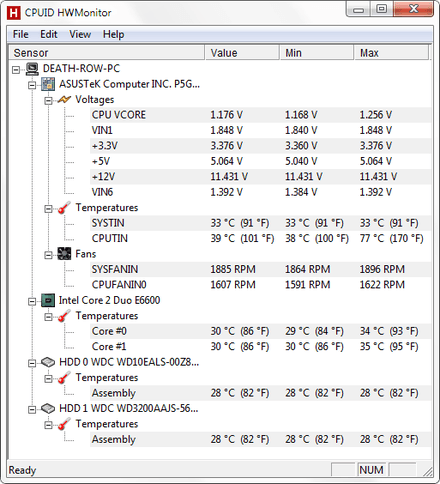Image resolution: width=440 pixels, height=484 pixels.
Task: Click the motherboard Temperatures thermometer icon
Action: (64, 208)
